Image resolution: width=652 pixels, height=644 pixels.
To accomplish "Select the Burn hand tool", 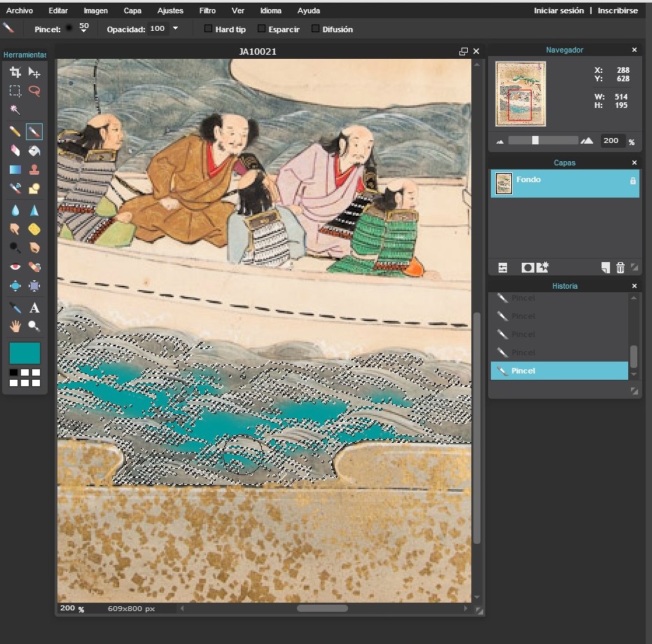I will [34, 247].
